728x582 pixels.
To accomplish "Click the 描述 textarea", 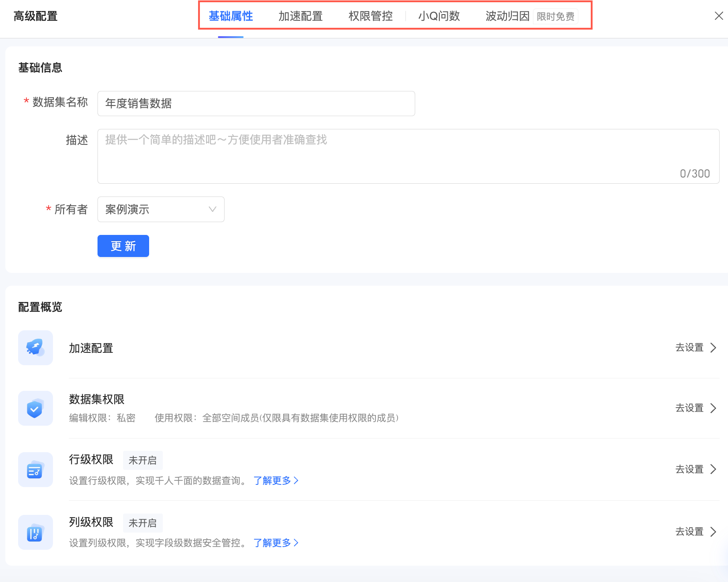I will [x=408, y=156].
